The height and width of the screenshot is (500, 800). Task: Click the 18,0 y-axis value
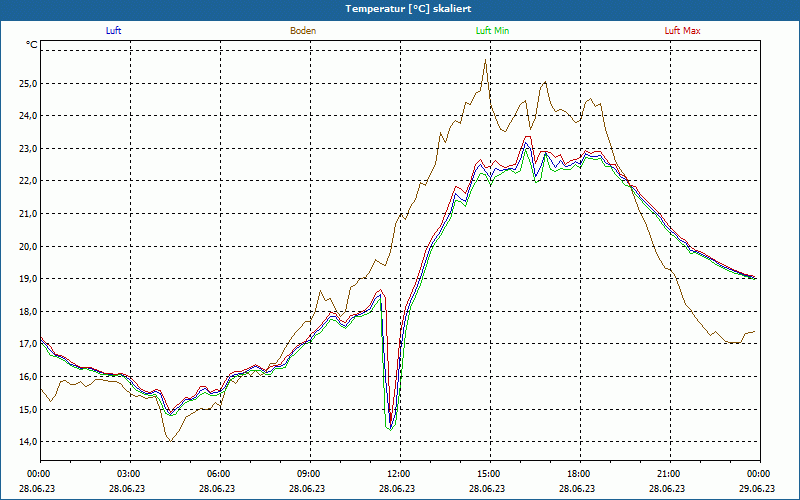coord(28,312)
